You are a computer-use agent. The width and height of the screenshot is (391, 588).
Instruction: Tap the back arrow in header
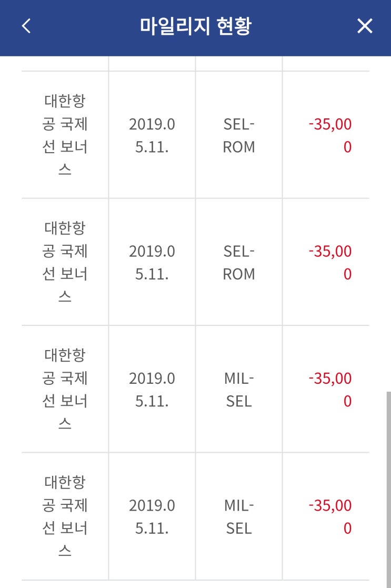point(26,26)
